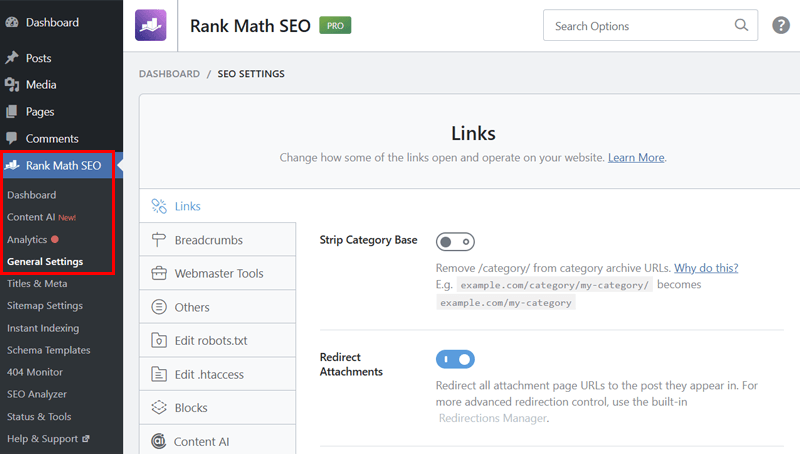Open Comments menu item
The image size is (800, 454).
coord(52,138)
